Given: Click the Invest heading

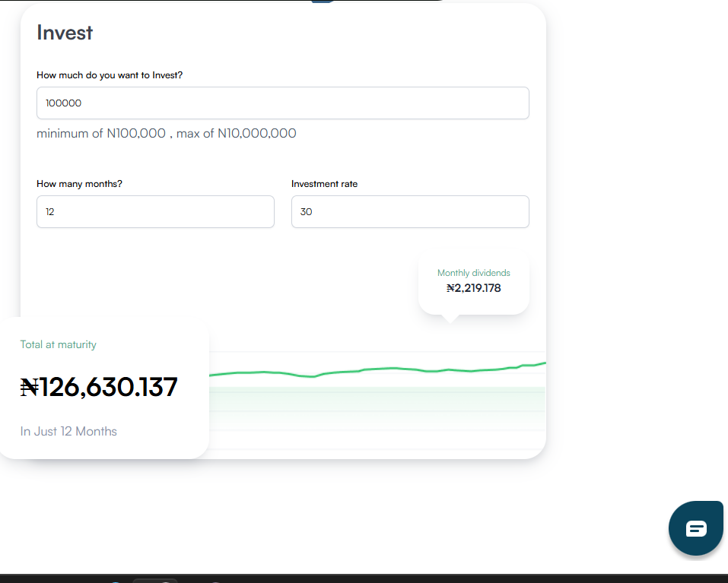Looking at the screenshot, I should (x=64, y=33).
